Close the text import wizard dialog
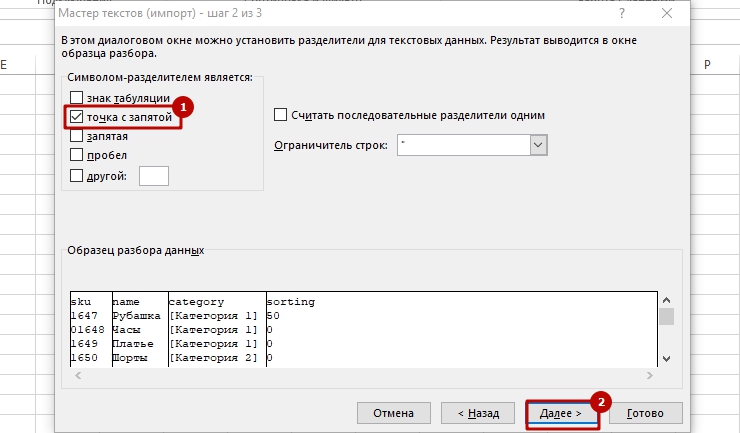740x433 pixels. 668,14
